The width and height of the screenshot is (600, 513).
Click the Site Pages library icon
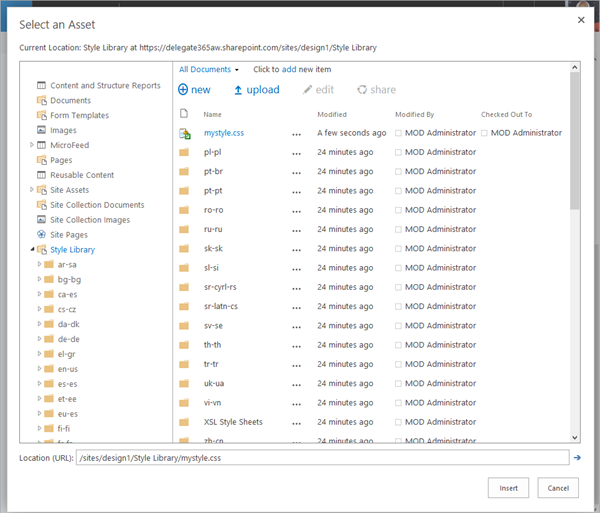pyautogui.click(x=41, y=235)
